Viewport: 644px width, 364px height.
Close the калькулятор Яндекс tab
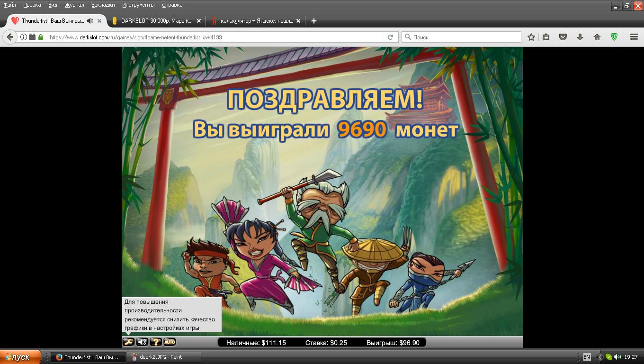(x=298, y=21)
